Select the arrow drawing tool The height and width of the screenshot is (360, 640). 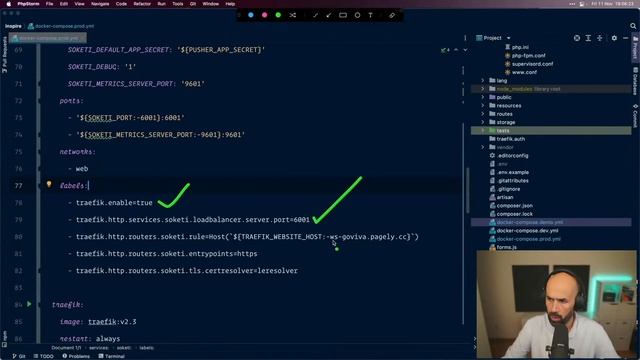tap(329, 15)
